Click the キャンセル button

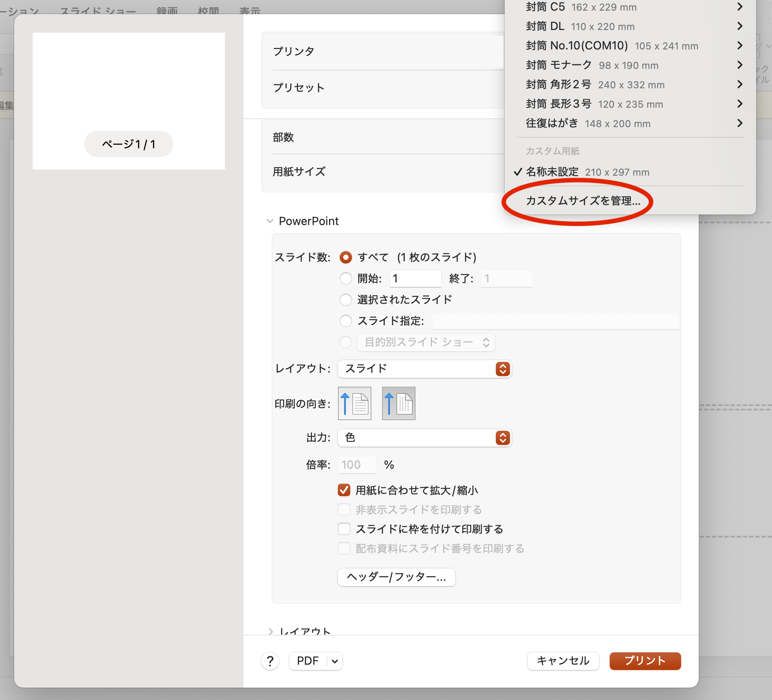pos(563,661)
